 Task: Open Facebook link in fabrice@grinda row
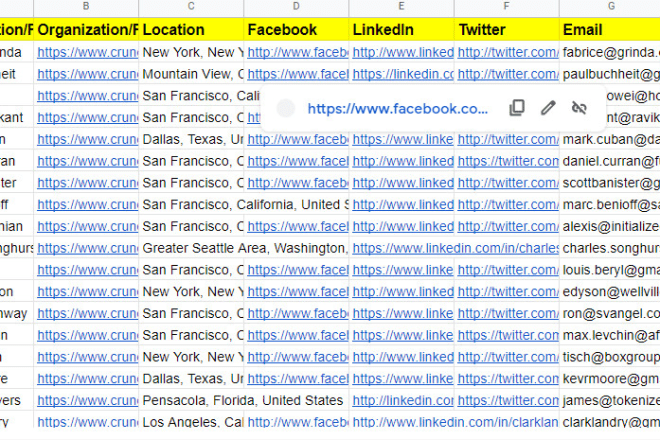(x=298, y=52)
